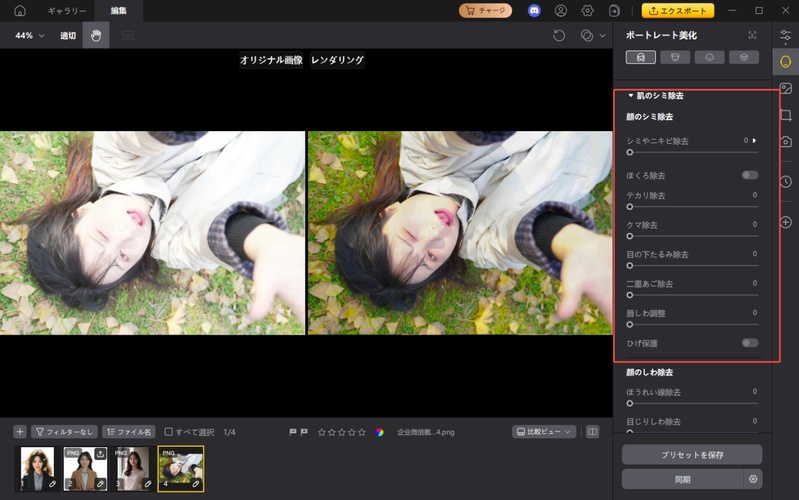Viewport: 799px width, 500px height.
Task: Open the 44% zoom level dropdown
Action: point(30,35)
